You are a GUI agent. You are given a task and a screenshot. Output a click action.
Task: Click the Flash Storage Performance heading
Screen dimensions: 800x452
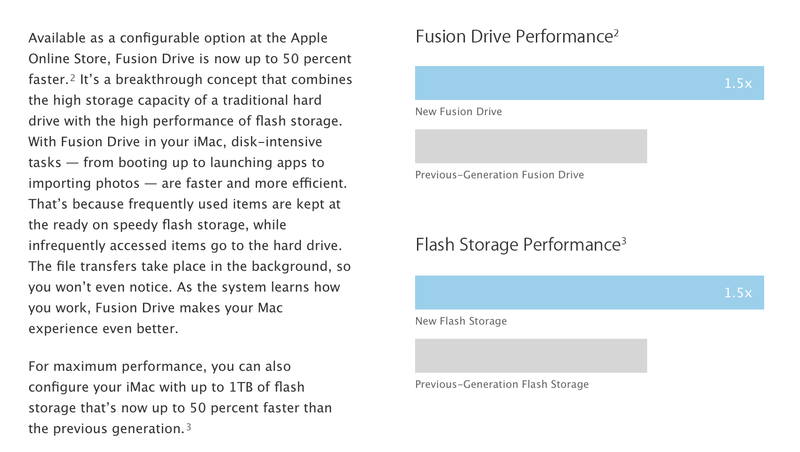pos(518,245)
